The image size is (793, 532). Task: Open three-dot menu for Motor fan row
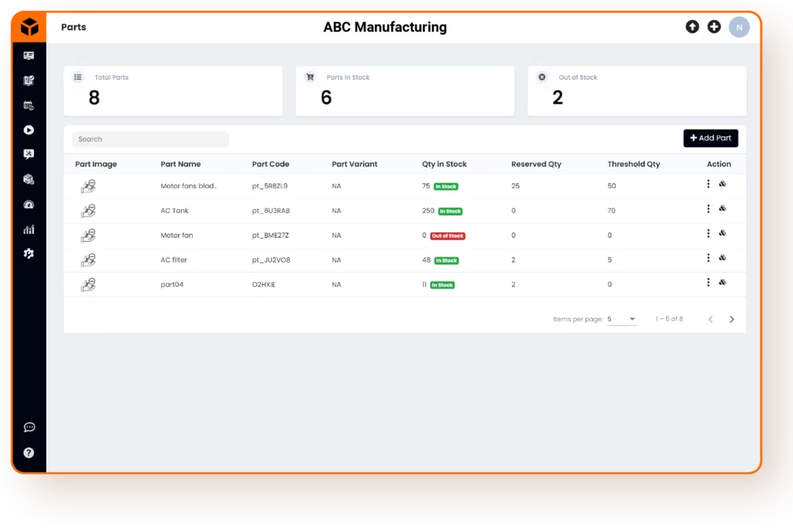(708, 233)
